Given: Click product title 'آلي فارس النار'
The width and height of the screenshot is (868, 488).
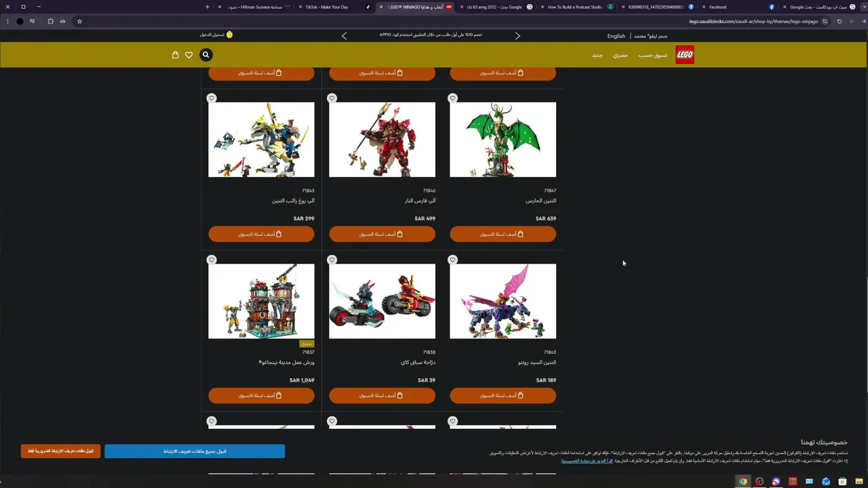Looking at the screenshot, I should [419, 201].
